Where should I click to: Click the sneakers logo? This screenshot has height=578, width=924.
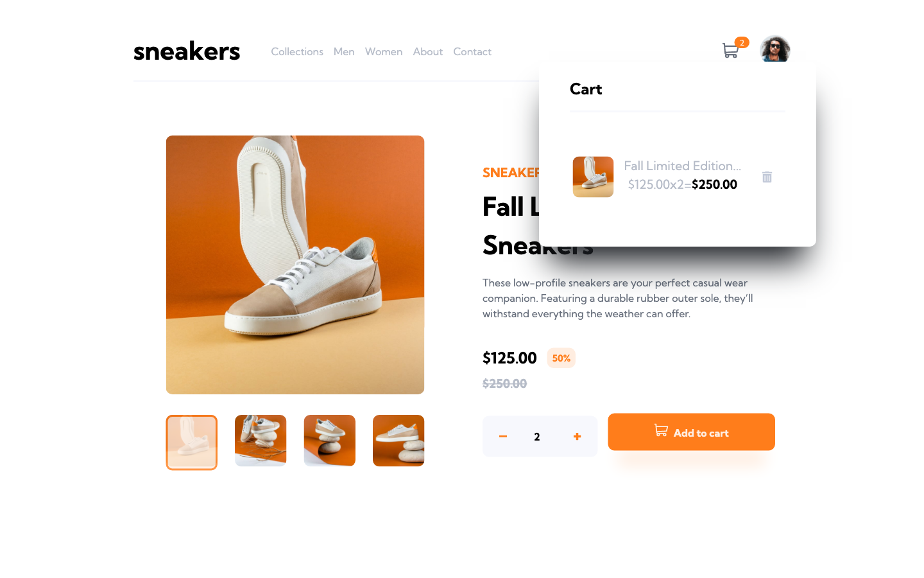coord(187,51)
